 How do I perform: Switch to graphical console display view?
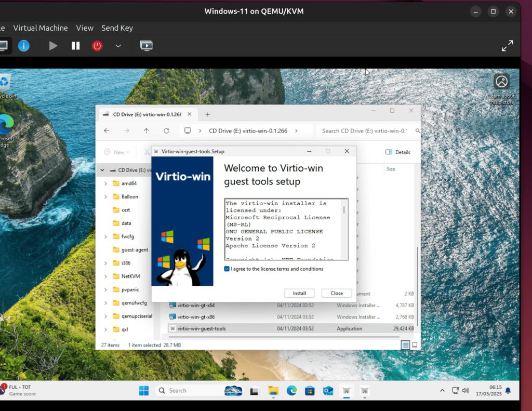tap(146, 46)
